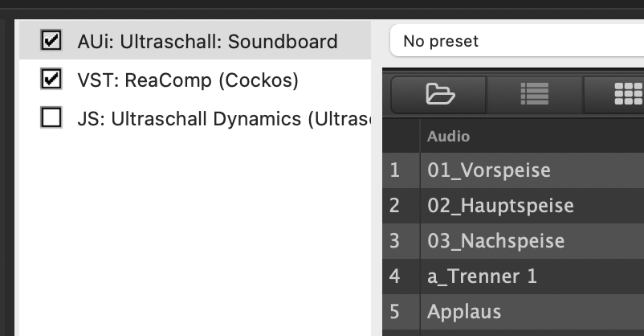
Task: Select the 02_Hauptspeise audio entry
Action: pyautogui.click(x=500, y=206)
